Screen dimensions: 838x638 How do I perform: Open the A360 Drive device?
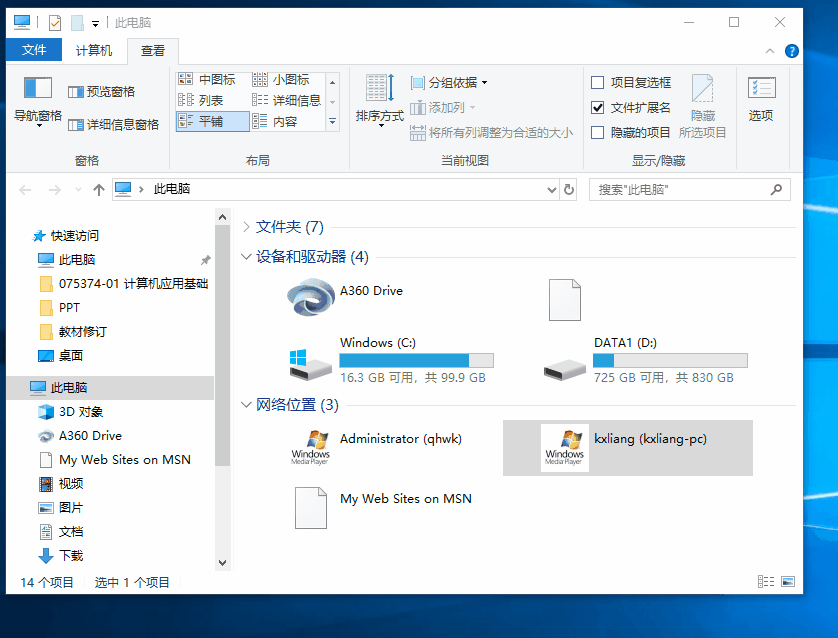tap(345, 297)
